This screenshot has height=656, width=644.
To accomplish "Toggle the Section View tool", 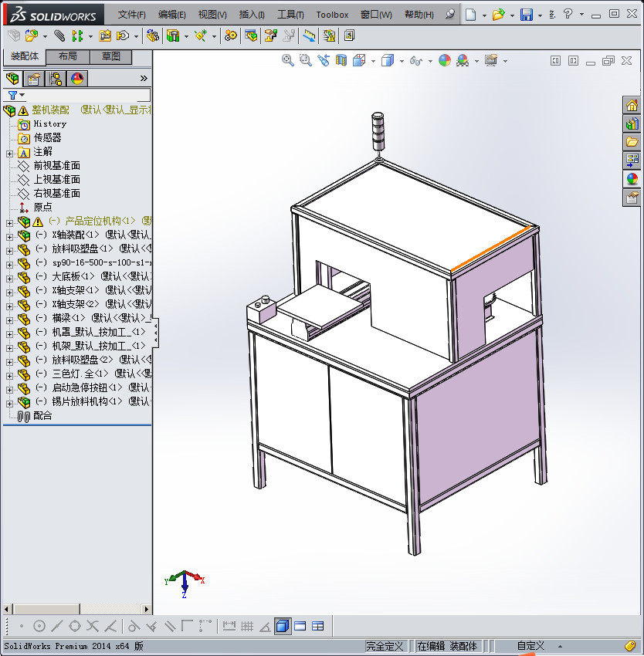I will pos(341,61).
